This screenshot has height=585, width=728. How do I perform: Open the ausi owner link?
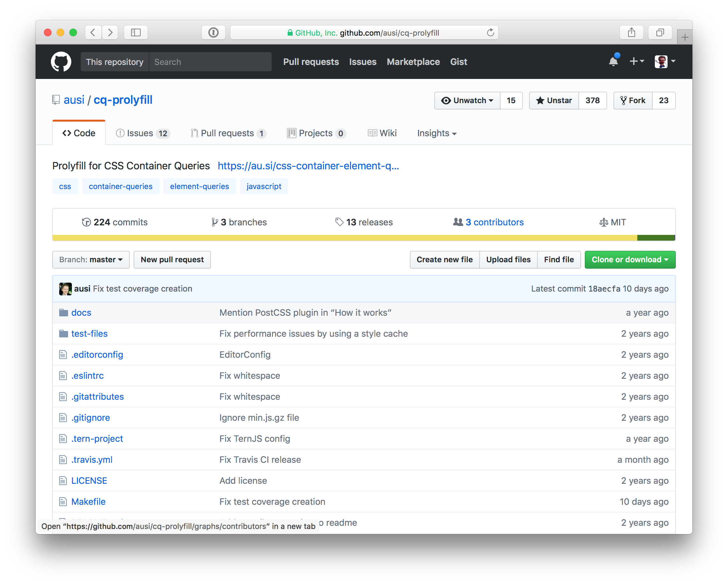[74, 100]
